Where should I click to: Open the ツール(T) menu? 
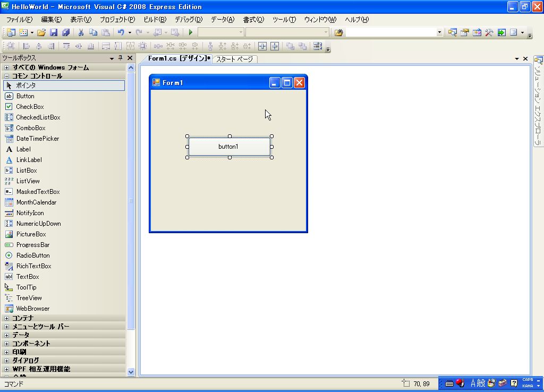[284, 20]
